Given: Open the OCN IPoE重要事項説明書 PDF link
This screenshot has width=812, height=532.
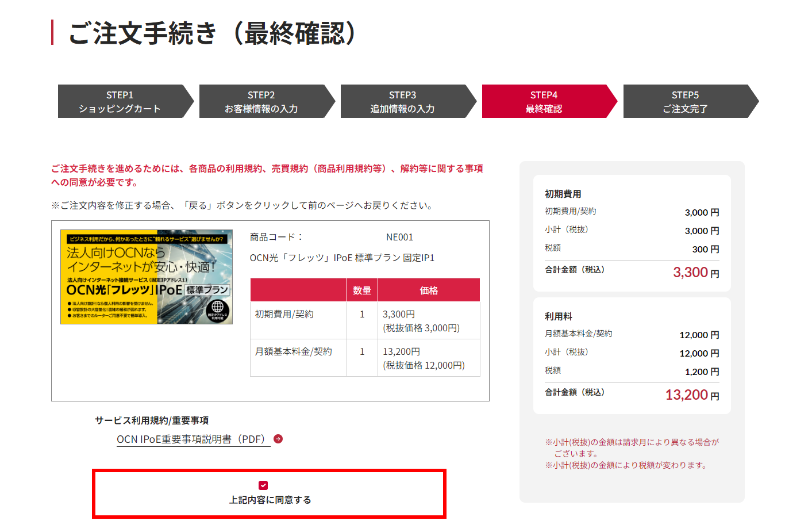Looking at the screenshot, I should point(194,439).
